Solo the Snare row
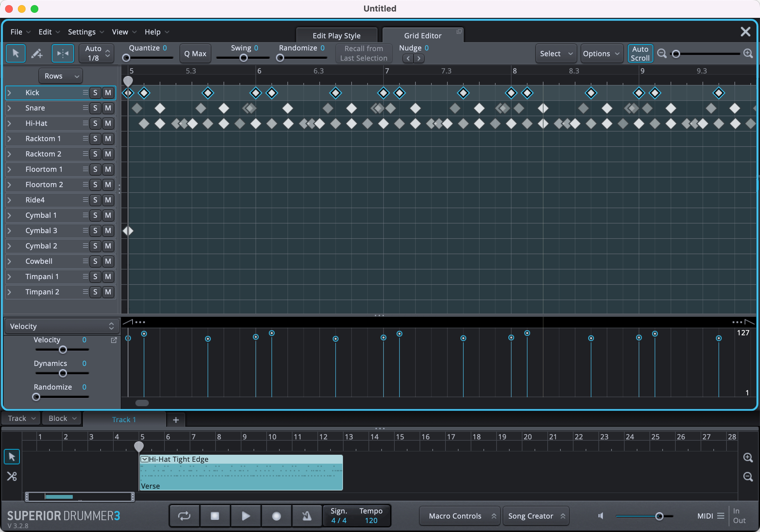The image size is (760, 532). [95, 108]
